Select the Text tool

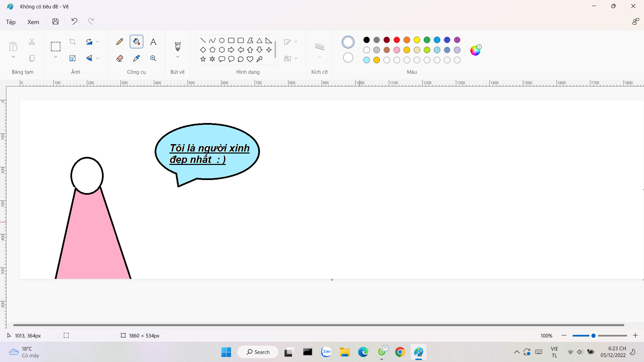(153, 42)
